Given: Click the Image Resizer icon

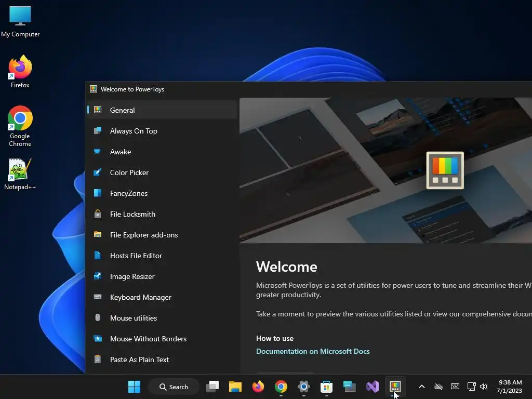Looking at the screenshot, I should pyautogui.click(x=98, y=276).
